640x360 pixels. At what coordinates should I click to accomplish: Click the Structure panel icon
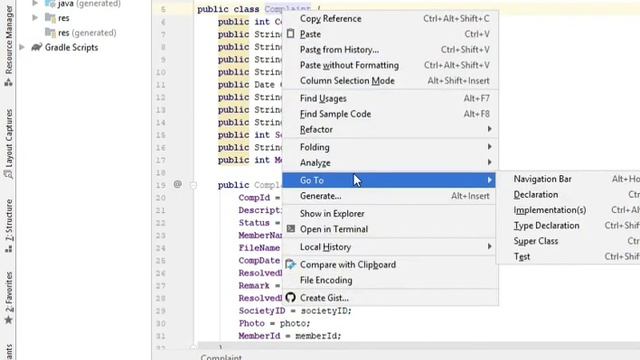(x=8, y=249)
